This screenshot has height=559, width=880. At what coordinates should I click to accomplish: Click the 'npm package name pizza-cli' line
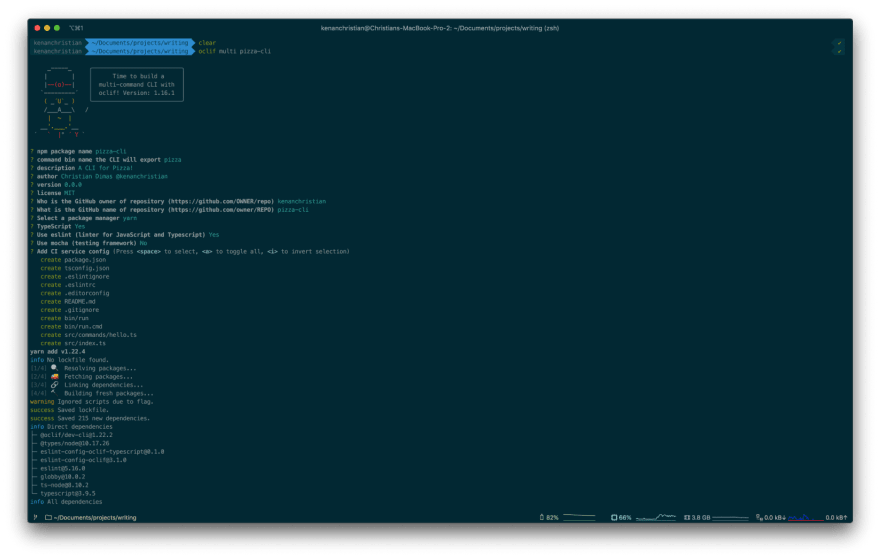[x=78, y=152]
